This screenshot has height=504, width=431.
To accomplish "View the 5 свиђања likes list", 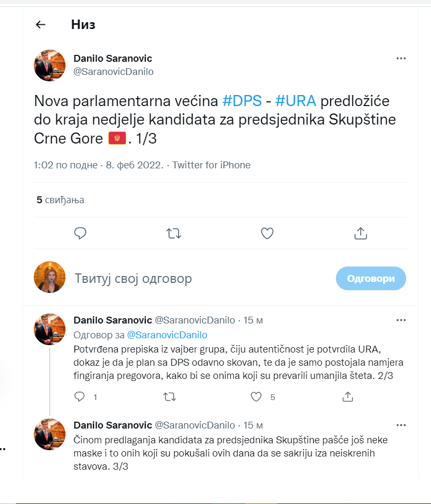I will click(60, 200).
